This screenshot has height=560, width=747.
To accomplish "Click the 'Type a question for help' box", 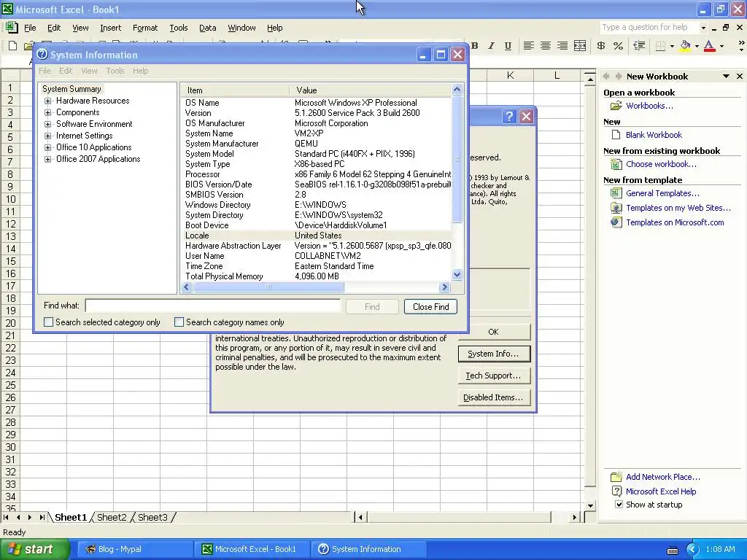I will click(650, 28).
